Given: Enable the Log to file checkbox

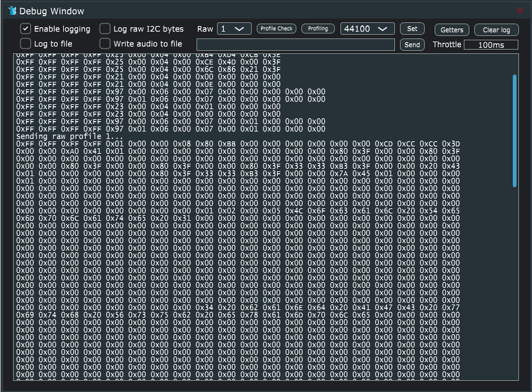Looking at the screenshot, I should tap(25, 43).
